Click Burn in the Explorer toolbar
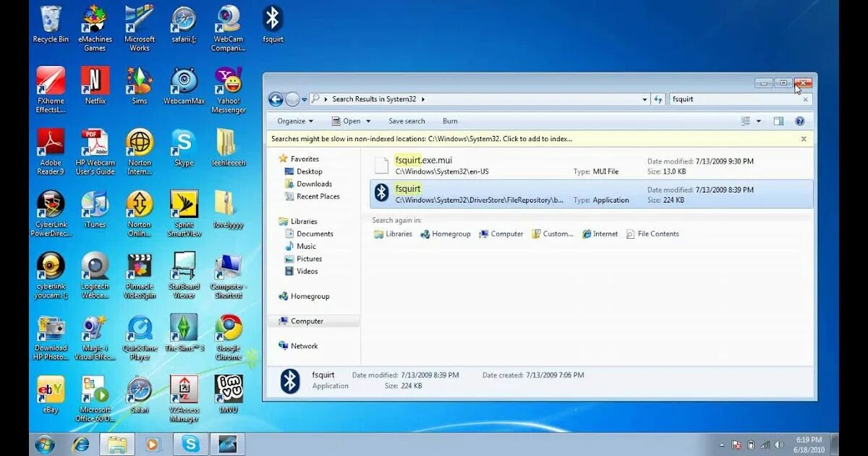This screenshot has height=456, width=868. pyautogui.click(x=450, y=121)
